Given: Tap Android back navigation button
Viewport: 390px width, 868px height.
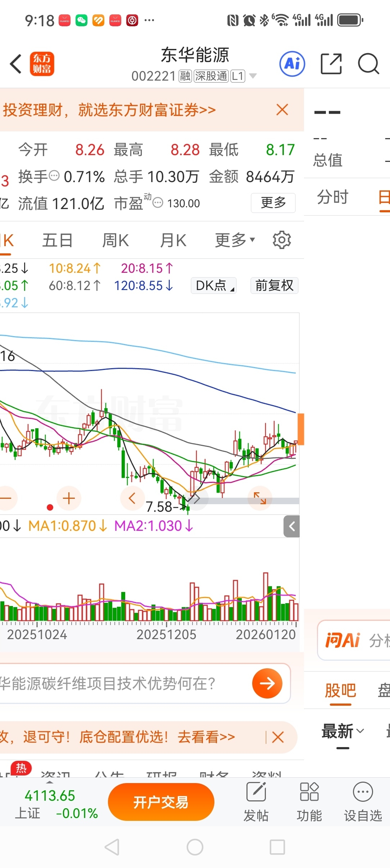Looking at the screenshot, I should click(x=112, y=847).
